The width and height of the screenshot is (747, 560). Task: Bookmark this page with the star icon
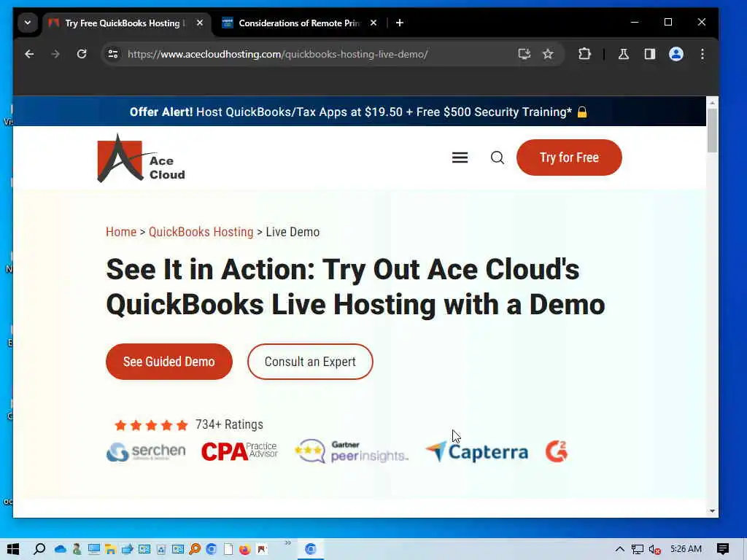point(548,54)
